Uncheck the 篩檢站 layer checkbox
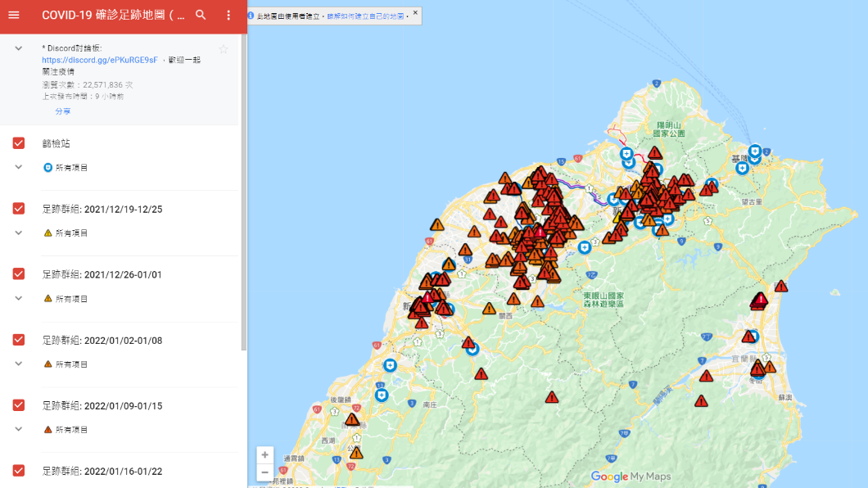 19,143
